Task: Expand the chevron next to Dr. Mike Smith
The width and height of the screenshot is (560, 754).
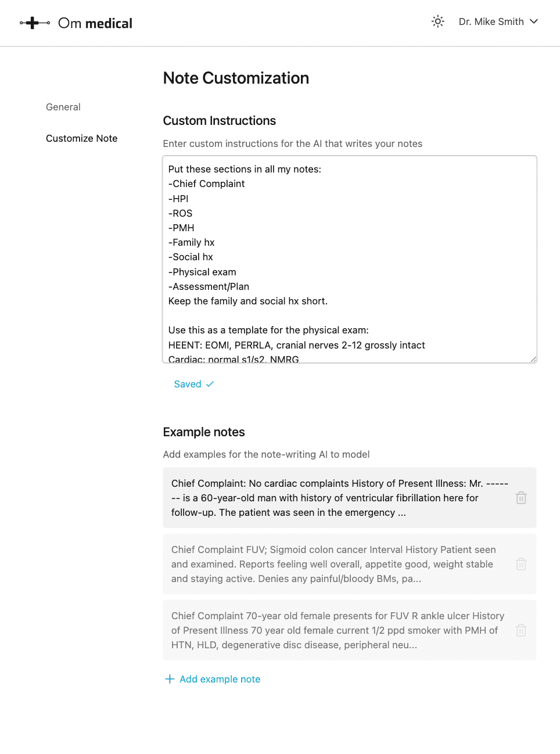Action: click(533, 22)
